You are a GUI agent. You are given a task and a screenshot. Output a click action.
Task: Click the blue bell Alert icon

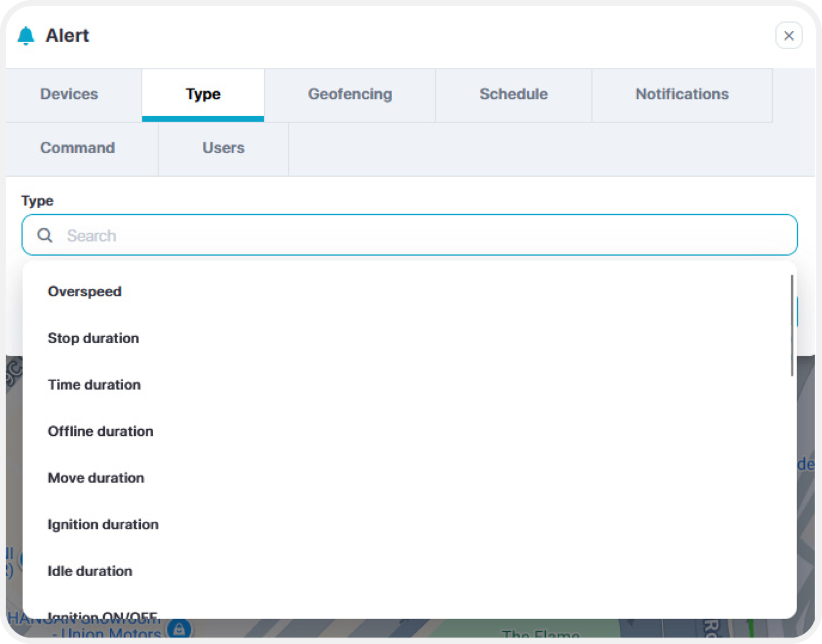pos(26,36)
